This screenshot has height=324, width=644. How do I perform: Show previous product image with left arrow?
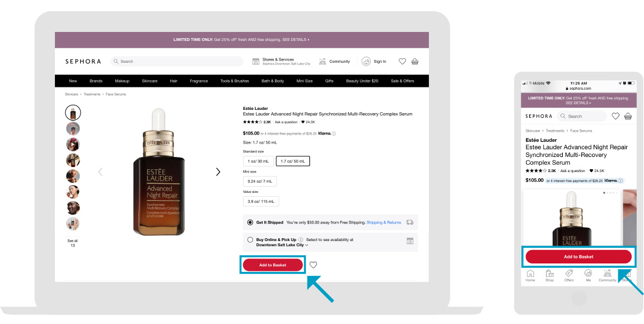click(x=100, y=172)
